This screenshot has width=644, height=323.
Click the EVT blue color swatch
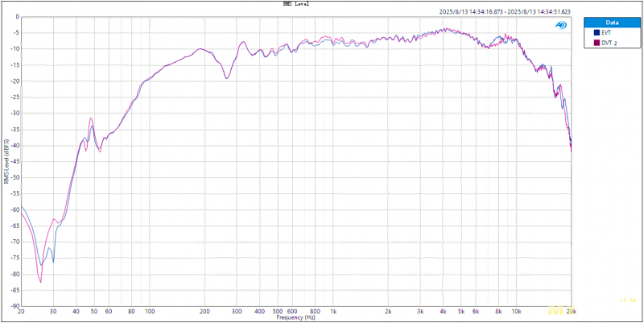tap(597, 32)
